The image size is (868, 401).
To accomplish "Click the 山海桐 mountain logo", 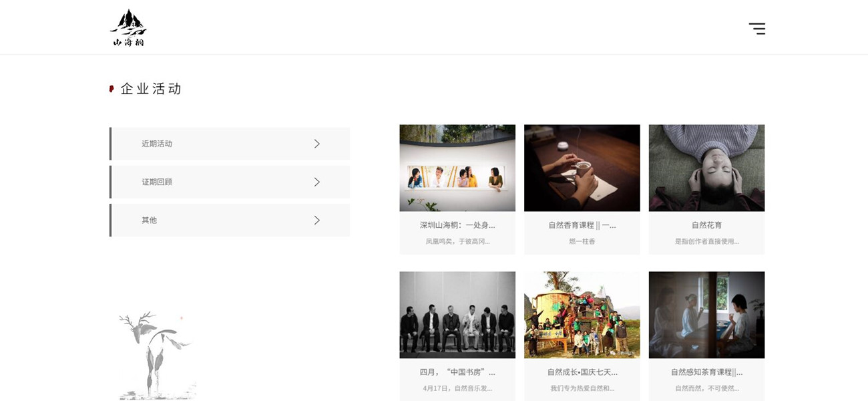I will (128, 28).
